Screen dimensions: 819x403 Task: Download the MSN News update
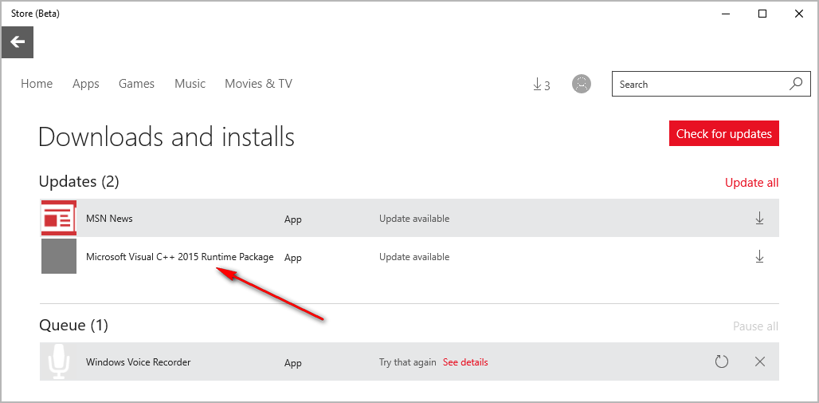pyautogui.click(x=759, y=219)
